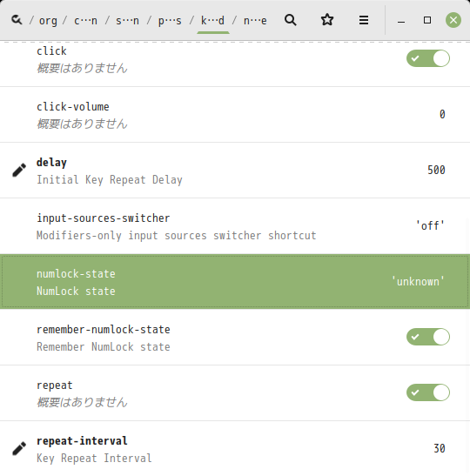Click the dconf root search icon in path bar
470x476 pixels.
pyautogui.click(x=17, y=20)
